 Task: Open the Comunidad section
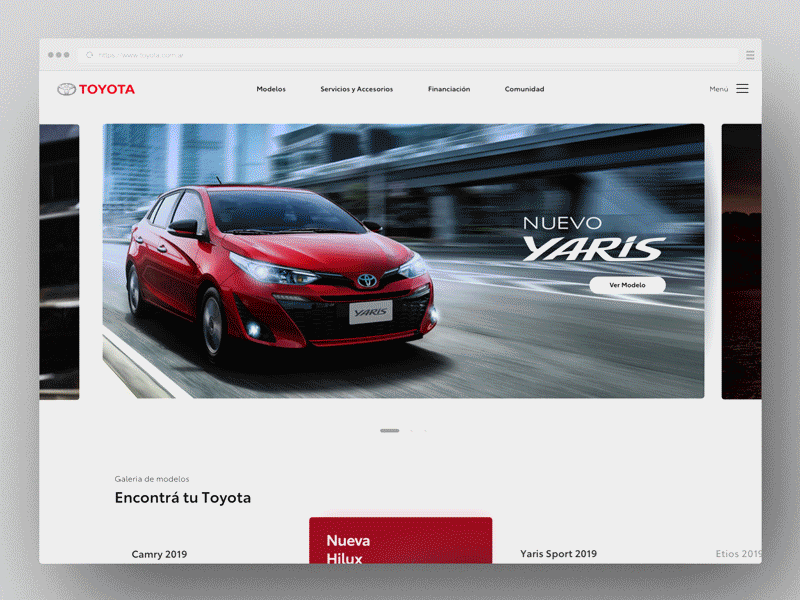524,89
